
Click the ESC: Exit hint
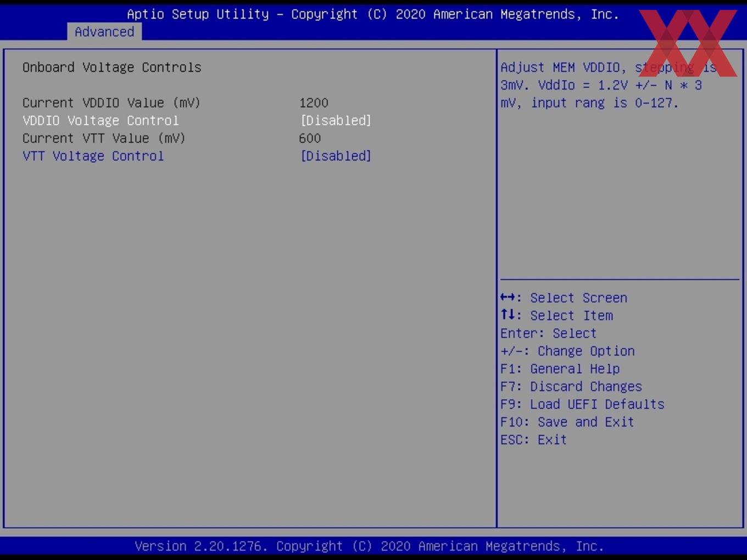click(x=533, y=440)
